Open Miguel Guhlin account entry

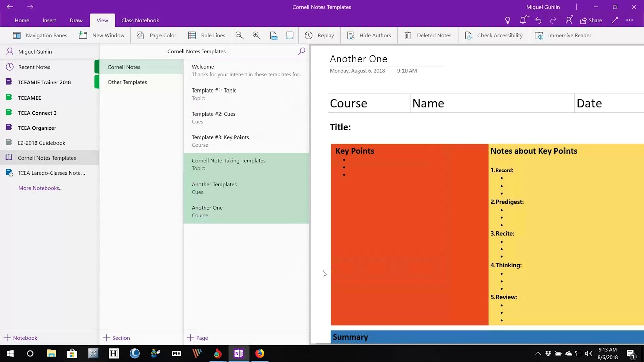click(x=49, y=51)
